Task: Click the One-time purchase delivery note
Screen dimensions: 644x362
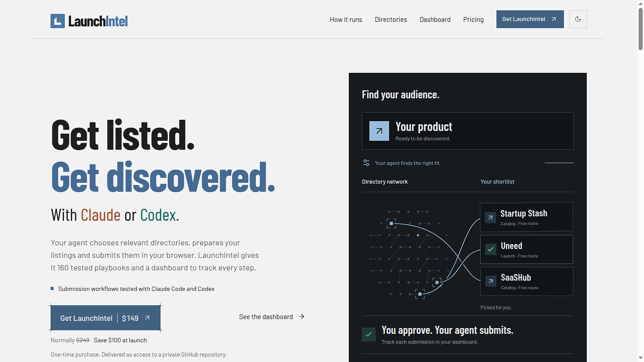Action: pyautogui.click(x=139, y=355)
